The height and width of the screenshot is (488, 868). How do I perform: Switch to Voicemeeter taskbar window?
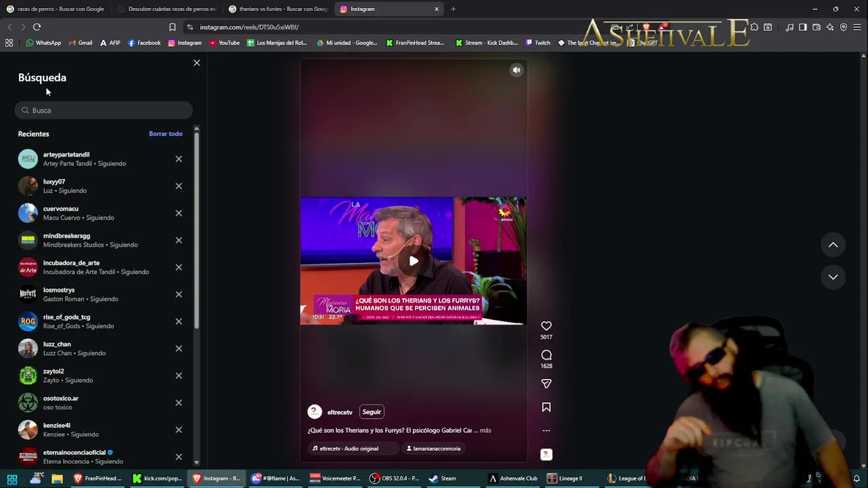[335, 479]
